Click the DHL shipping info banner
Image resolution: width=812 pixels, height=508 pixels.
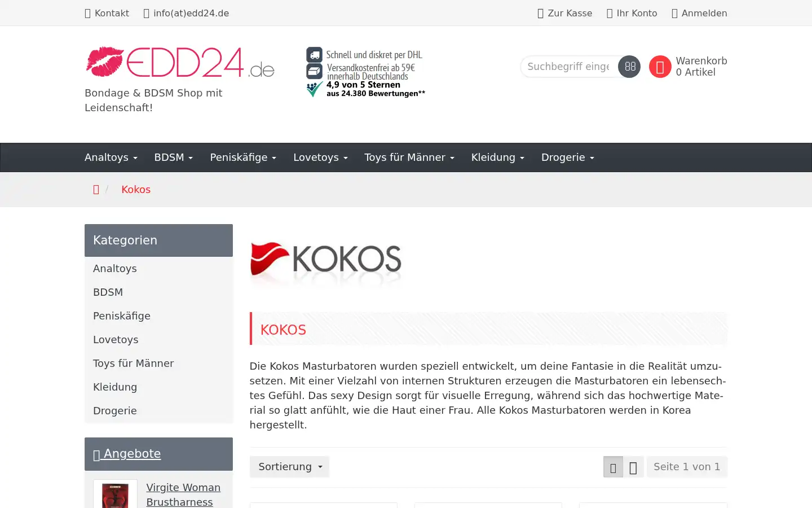[x=365, y=72]
